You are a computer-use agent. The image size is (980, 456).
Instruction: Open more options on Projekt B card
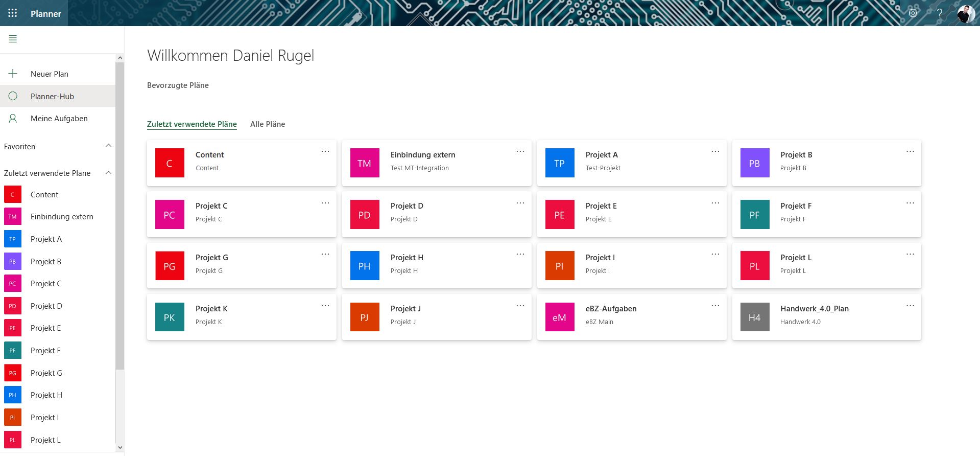click(911, 151)
